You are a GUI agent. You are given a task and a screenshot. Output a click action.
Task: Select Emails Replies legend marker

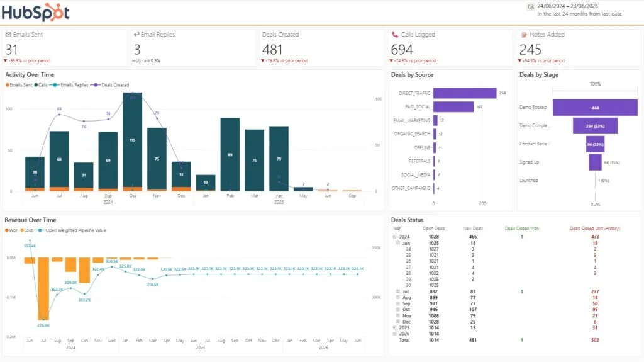click(x=54, y=85)
